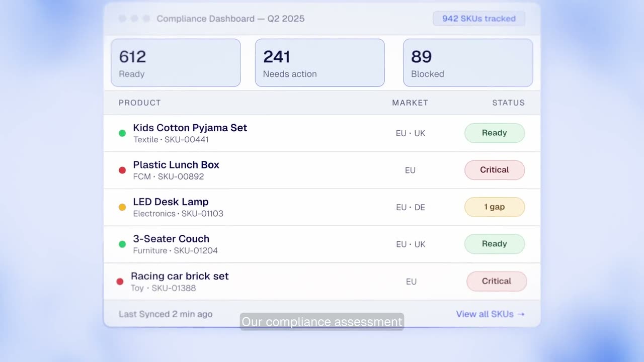Sort by the PRODUCT column header

tap(139, 103)
